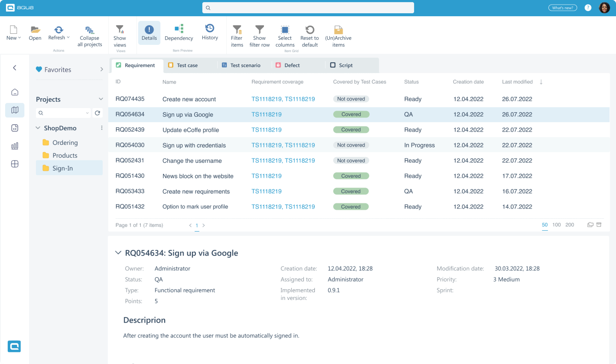
Task: Click the What's new button
Action: (x=562, y=8)
